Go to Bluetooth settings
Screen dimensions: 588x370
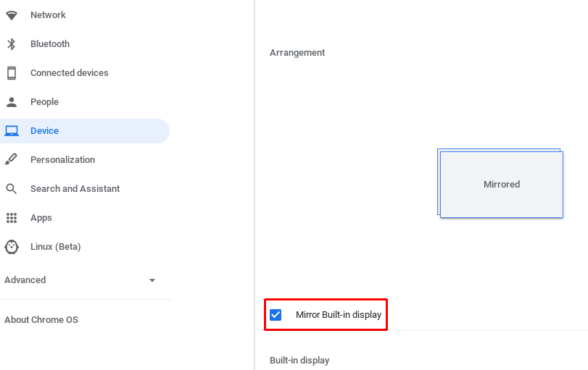[50, 44]
